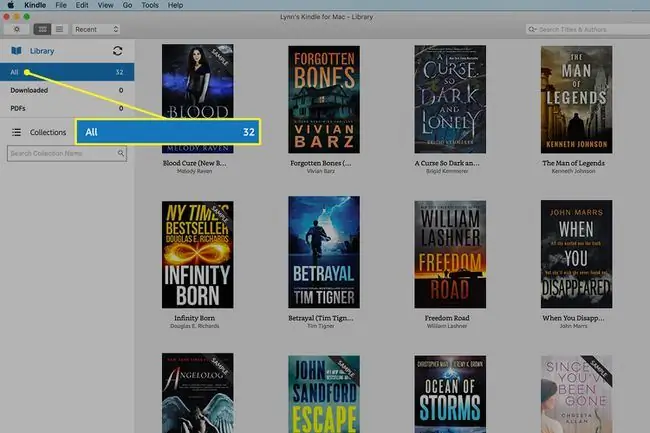Screen dimensions: 650x433
Task: Click the 'Freedom Road' title text
Action: pos(447,318)
